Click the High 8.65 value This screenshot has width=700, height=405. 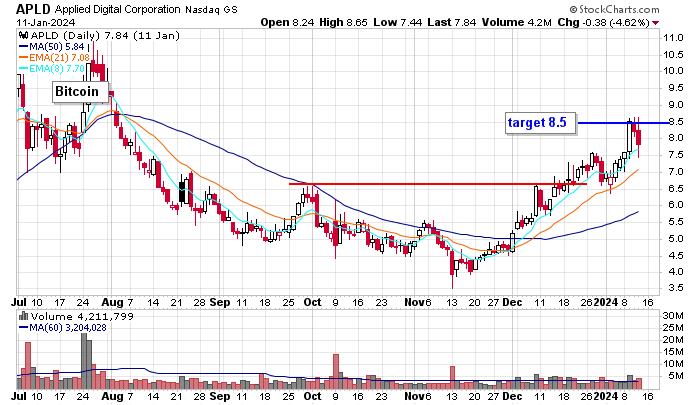343,22
